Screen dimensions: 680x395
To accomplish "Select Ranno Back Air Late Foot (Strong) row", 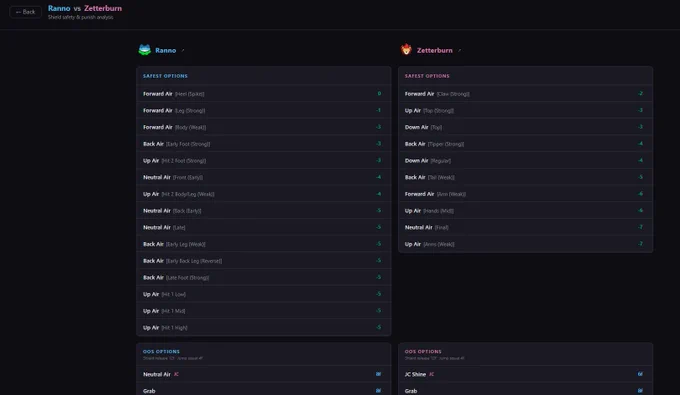I will pos(264,277).
